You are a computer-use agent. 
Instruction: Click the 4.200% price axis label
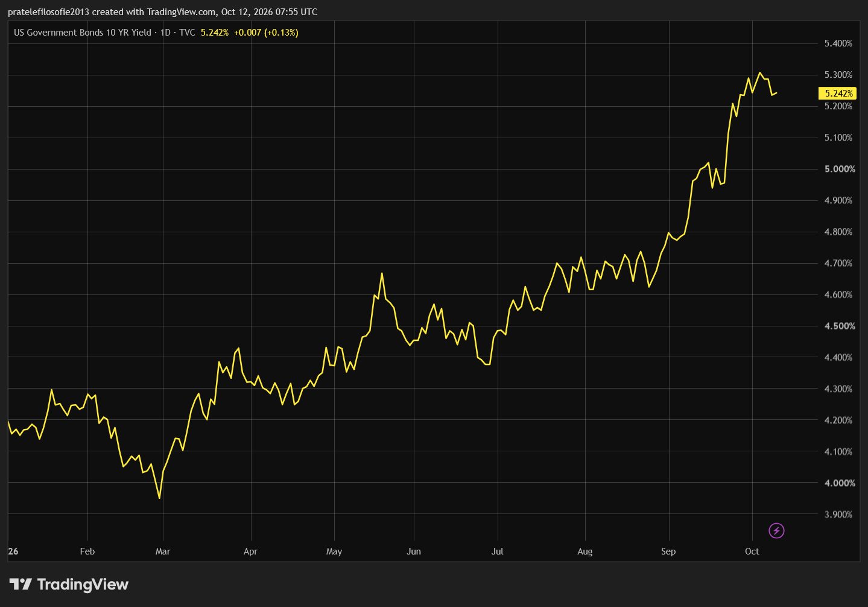pos(838,420)
